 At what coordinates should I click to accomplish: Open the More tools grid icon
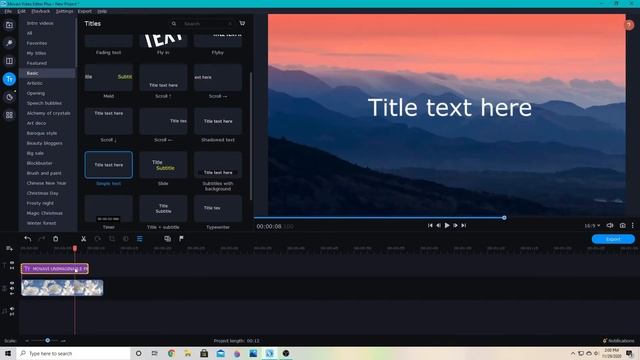pyautogui.click(x=9, y=115)
